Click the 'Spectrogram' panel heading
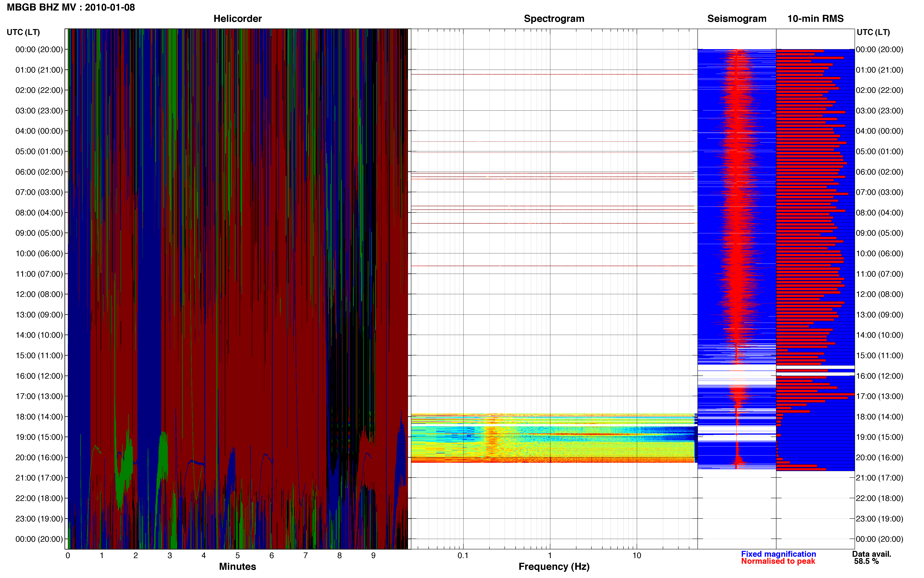 (x=554, y=18)
